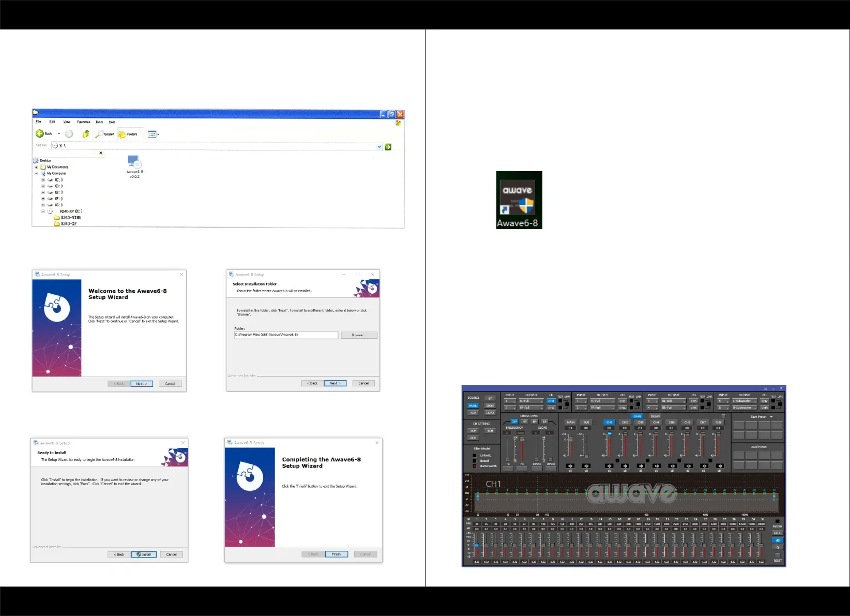Open the Favorites menu in Explorer
The width and height of the screenshot is (850, 616).
[x=84, y=122]
